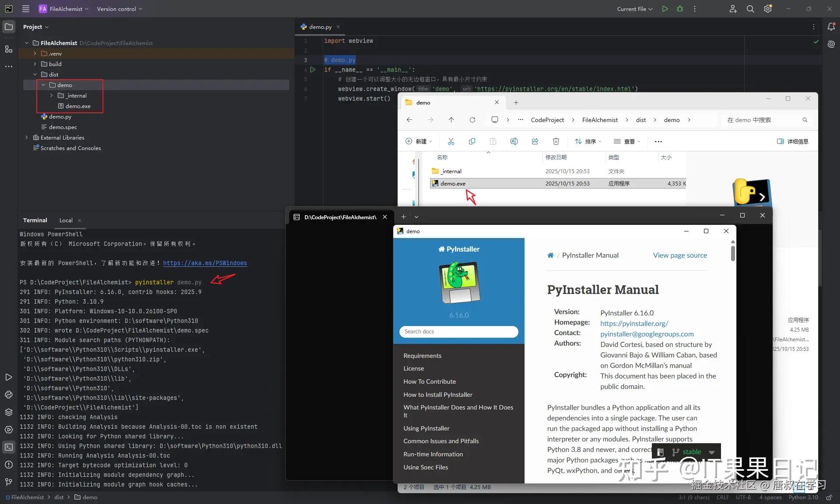Viewport: 840px width, 504px height.
Task: Select the Terminal tool window icon
Action: click(9, 447)
